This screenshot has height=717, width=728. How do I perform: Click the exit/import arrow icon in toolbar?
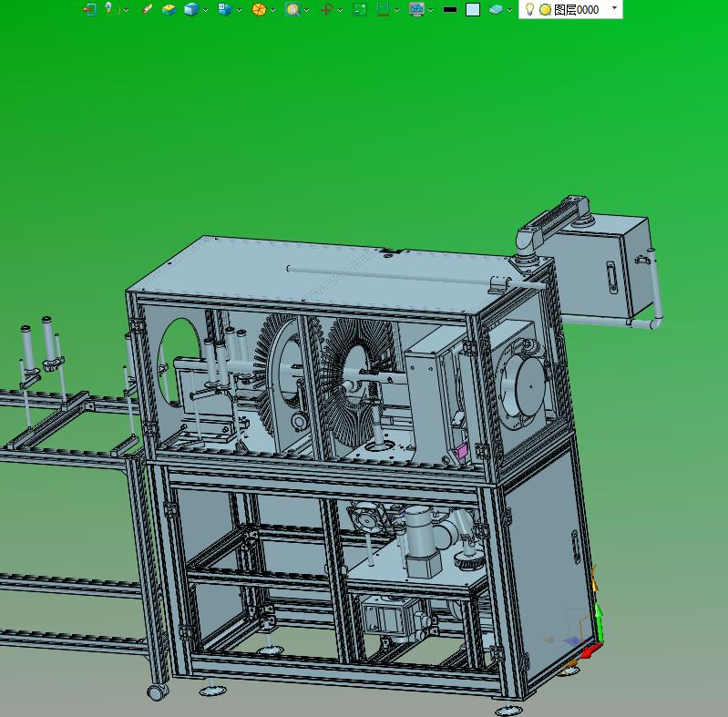(89, 9)
